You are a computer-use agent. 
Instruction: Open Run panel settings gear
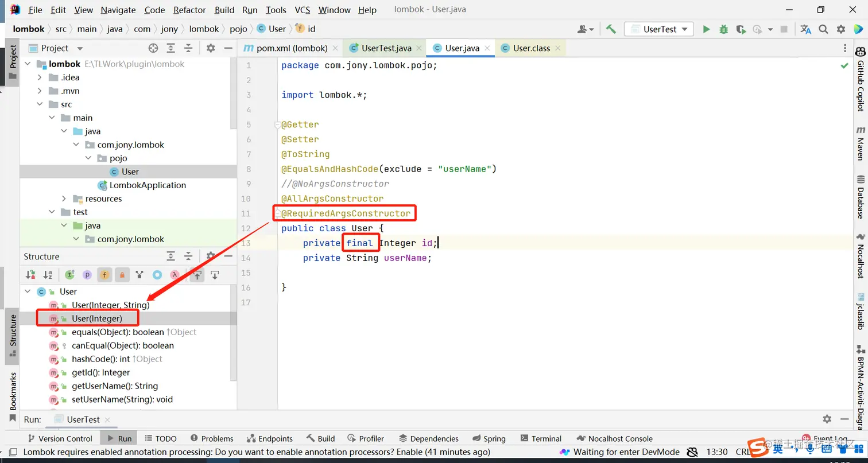[827, 419]
